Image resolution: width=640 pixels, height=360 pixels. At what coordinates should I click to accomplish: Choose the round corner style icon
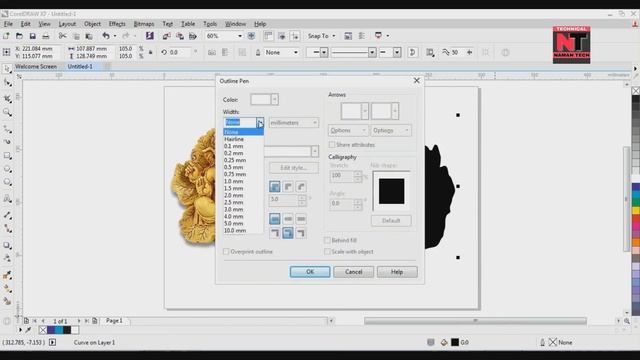[x=288, y=187]
